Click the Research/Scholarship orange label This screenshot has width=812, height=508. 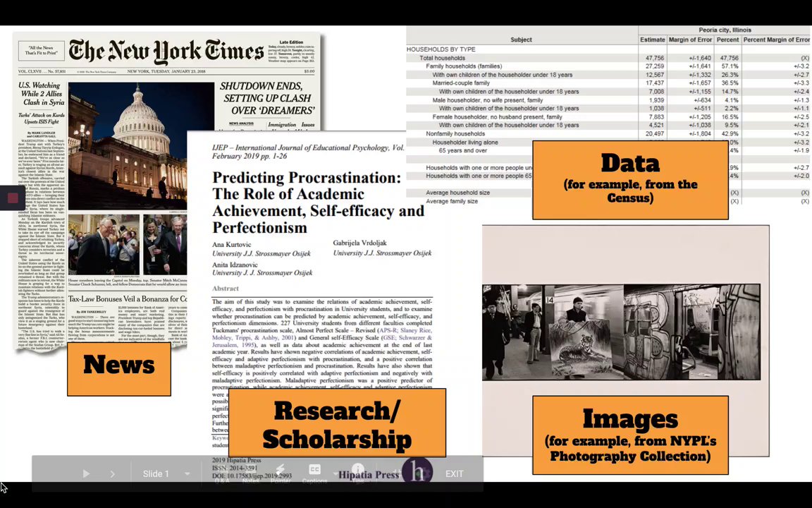pos(337,423)
